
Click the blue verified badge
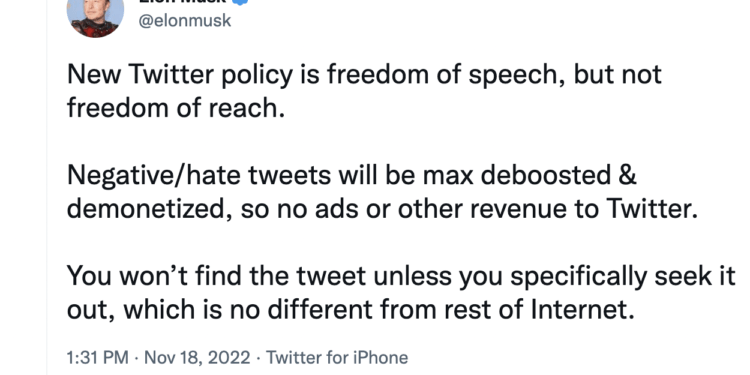click(240, 1)
